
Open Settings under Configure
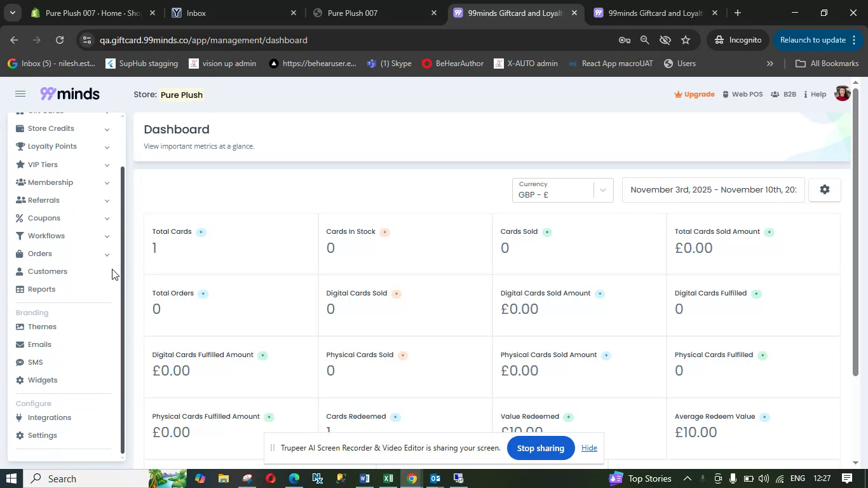point(42,435)
